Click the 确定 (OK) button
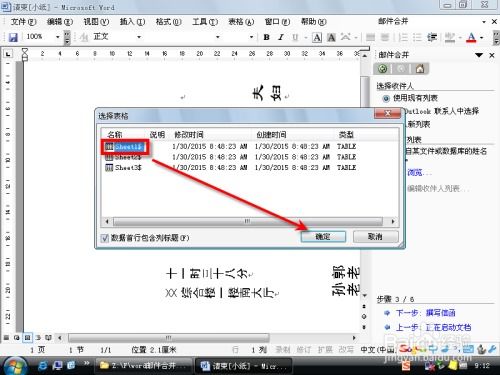 coord(323,237)
